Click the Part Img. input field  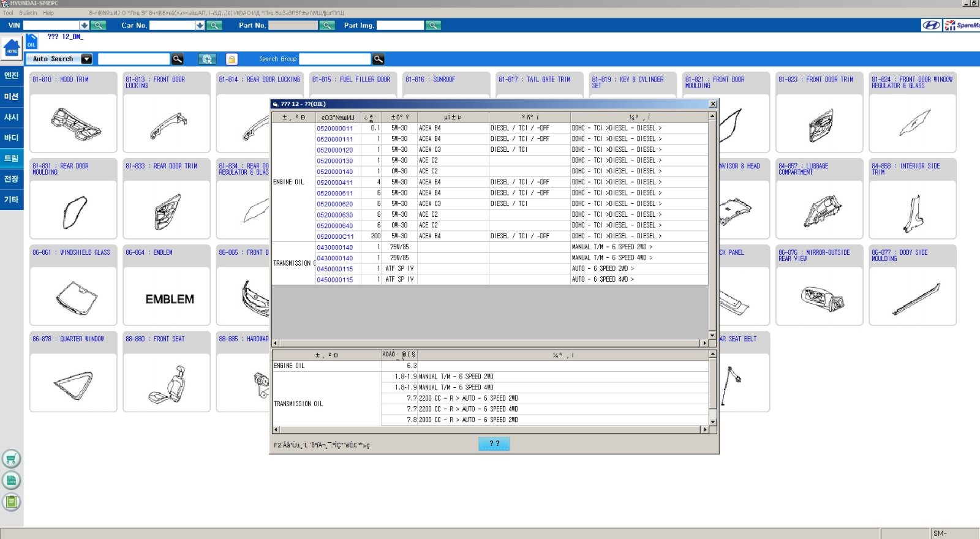click(400, 25)
